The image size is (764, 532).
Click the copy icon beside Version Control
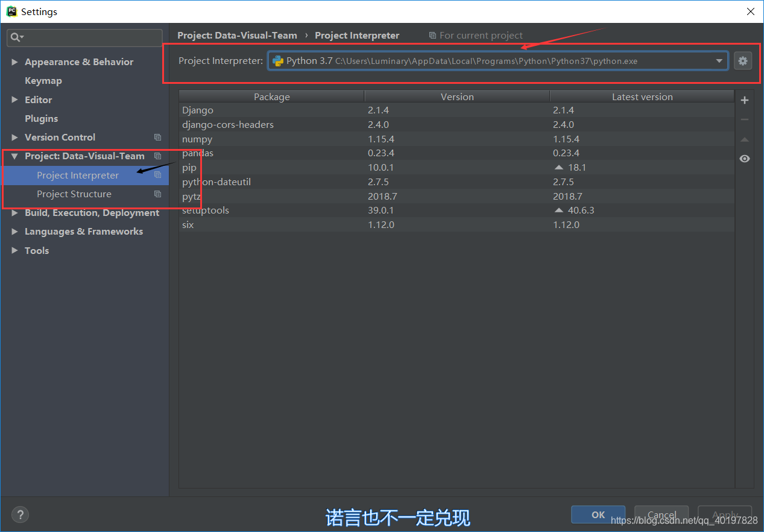pyautogui.click(x=157, y=138)
